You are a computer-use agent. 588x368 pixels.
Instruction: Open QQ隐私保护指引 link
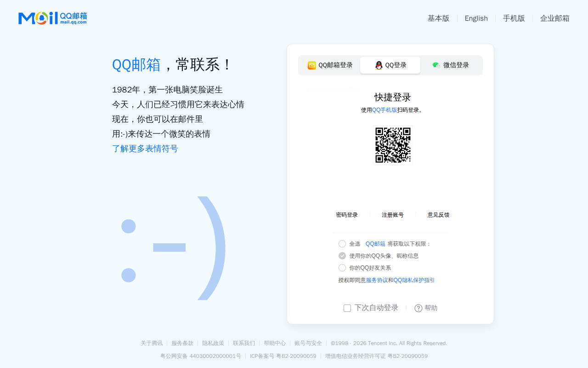(x=414, y=280)
